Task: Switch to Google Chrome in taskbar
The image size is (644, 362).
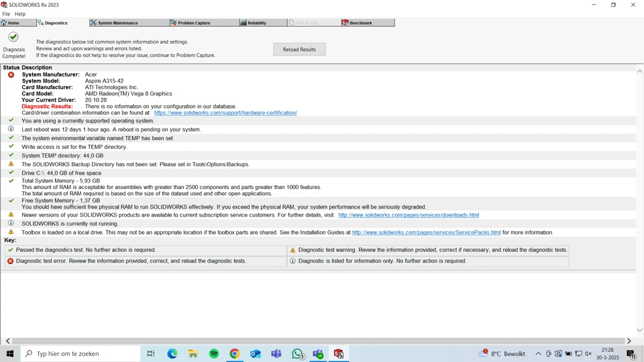Action: point(235,353)
